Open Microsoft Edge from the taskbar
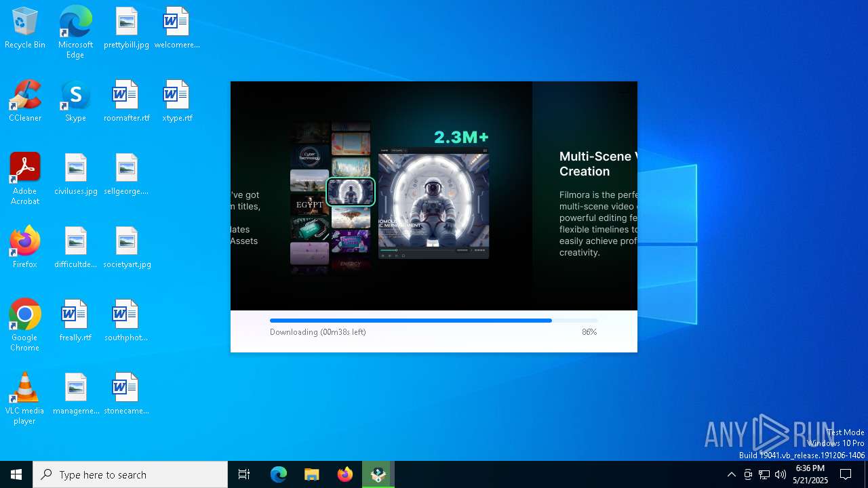Screen dimensions: 868x488 [x=279, y=474]
